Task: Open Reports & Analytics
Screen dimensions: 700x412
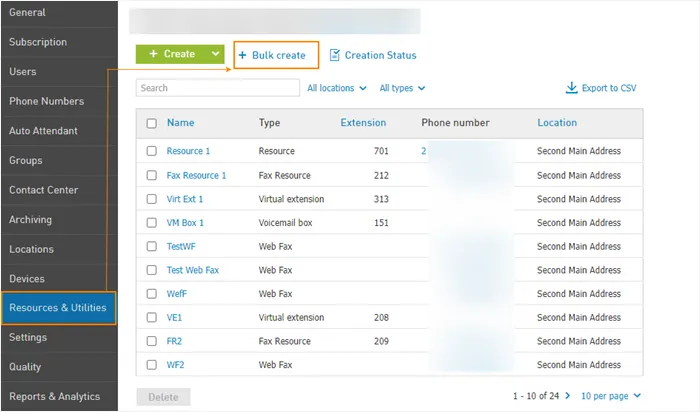Action: [x=59, y=396]
